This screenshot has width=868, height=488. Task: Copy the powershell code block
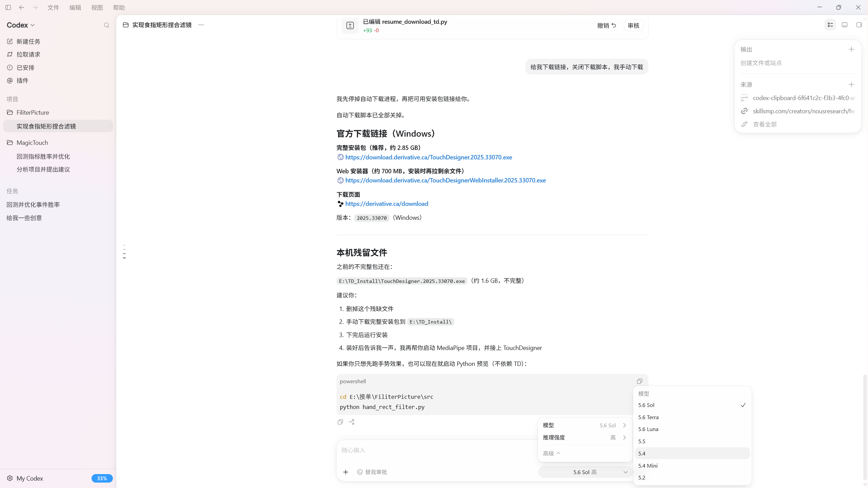point(640,381)
